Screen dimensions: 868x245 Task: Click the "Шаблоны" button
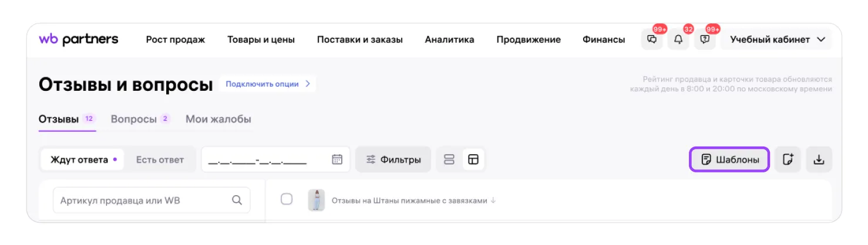729,159
